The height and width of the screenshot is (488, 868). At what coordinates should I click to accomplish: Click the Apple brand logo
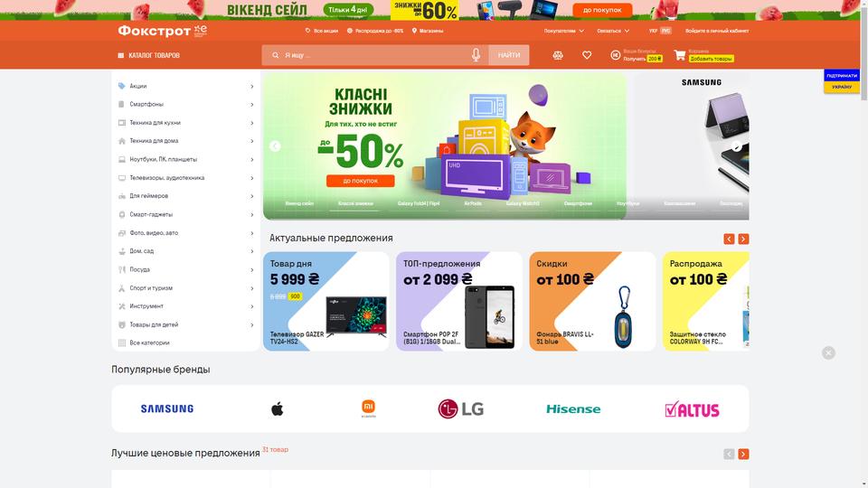coord(278,408)
